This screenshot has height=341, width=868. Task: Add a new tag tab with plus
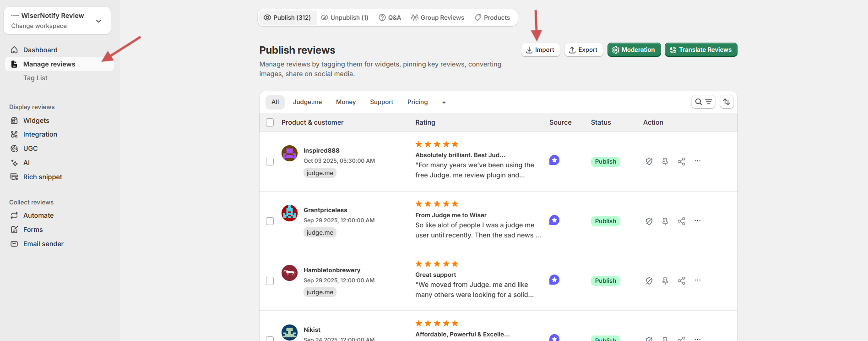tap(444, 102)
